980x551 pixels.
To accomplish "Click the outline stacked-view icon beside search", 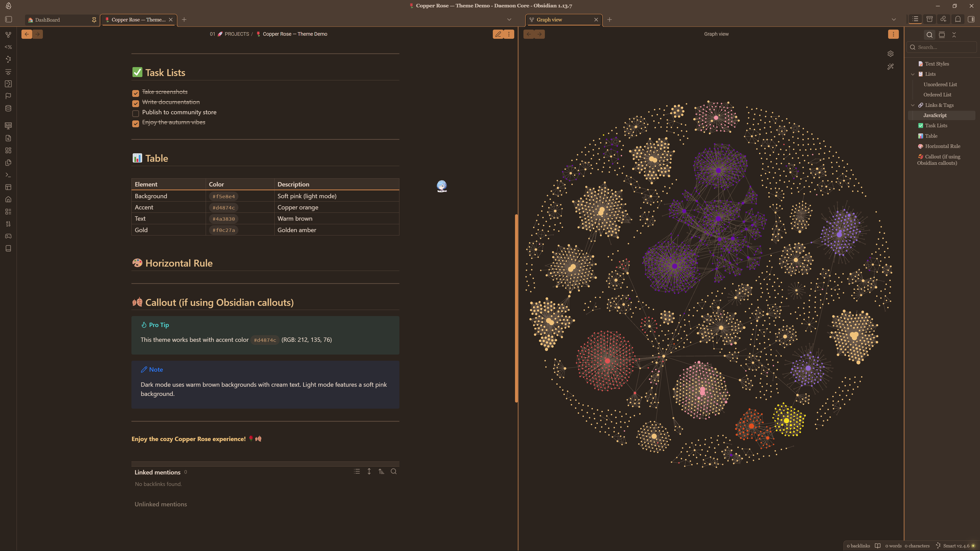I will (942, 35).
